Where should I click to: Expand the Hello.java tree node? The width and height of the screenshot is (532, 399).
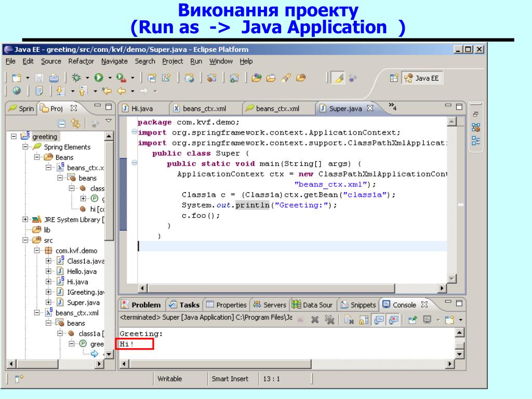coord(48,271)
